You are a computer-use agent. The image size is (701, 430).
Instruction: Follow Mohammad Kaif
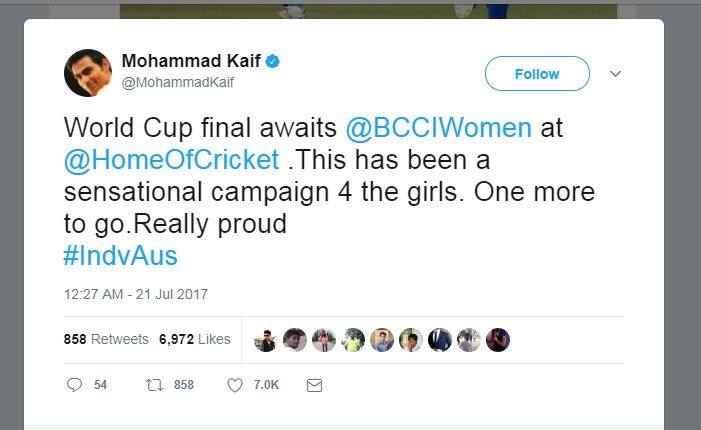(x=537, y=74)
